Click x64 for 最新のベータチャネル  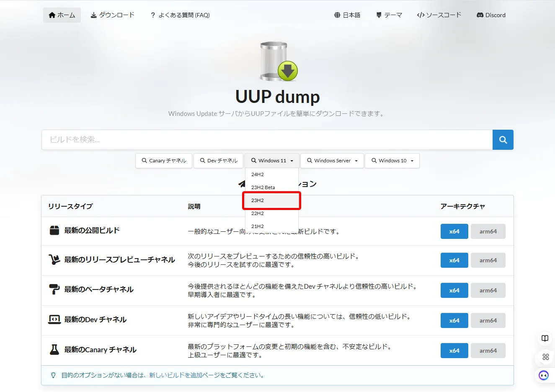(454, 290)
